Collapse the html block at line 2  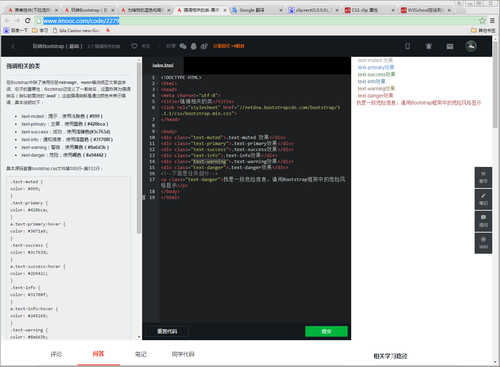tap(157, 83)
